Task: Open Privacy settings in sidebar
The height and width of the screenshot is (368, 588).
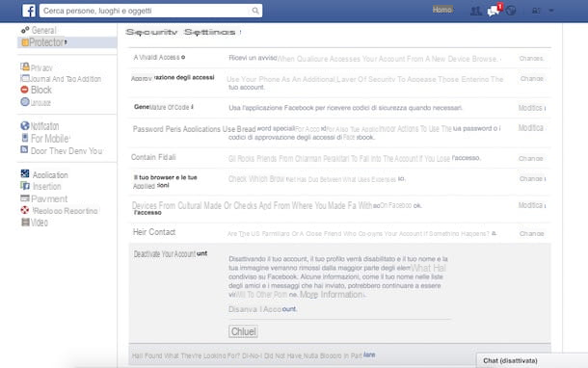Action: [41, 67]
